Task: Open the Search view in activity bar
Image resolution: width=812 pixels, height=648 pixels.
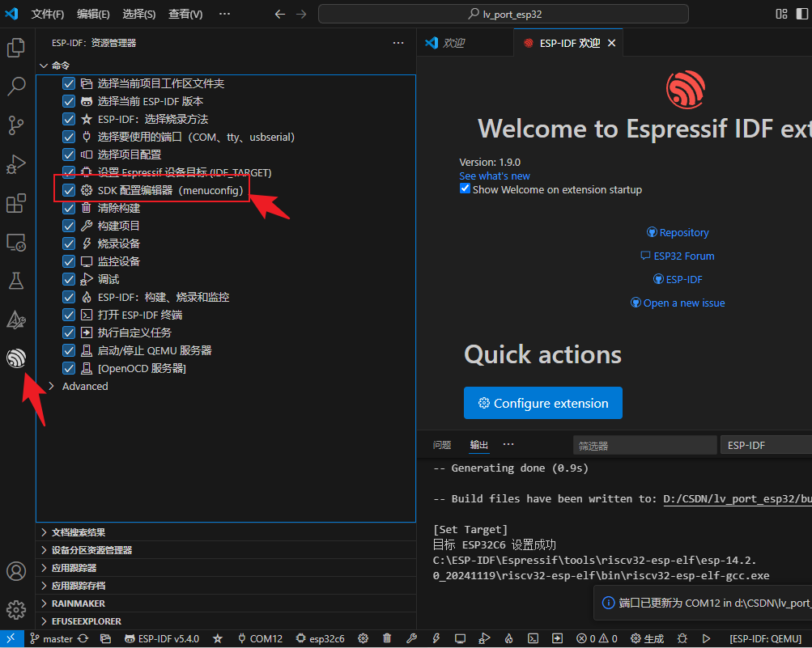Action: (x=16, y=86)
